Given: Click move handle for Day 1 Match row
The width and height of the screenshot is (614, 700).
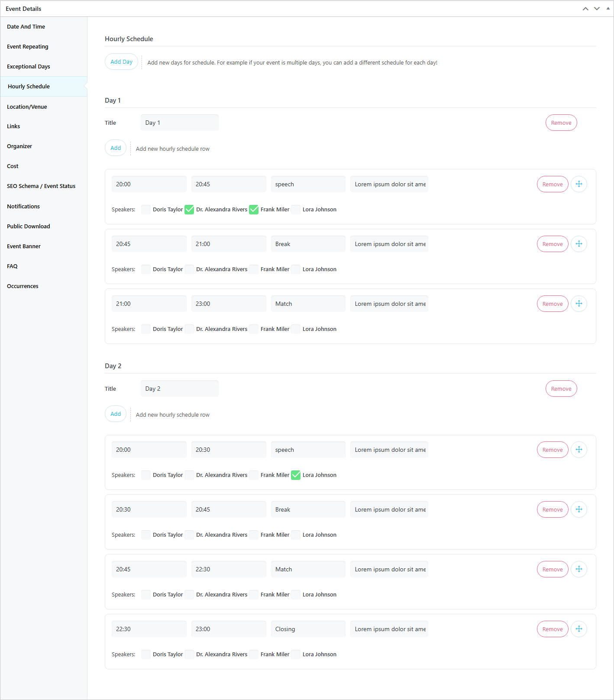Looking at the screenshot, I should pyautogui.click(x=578, y=304).
